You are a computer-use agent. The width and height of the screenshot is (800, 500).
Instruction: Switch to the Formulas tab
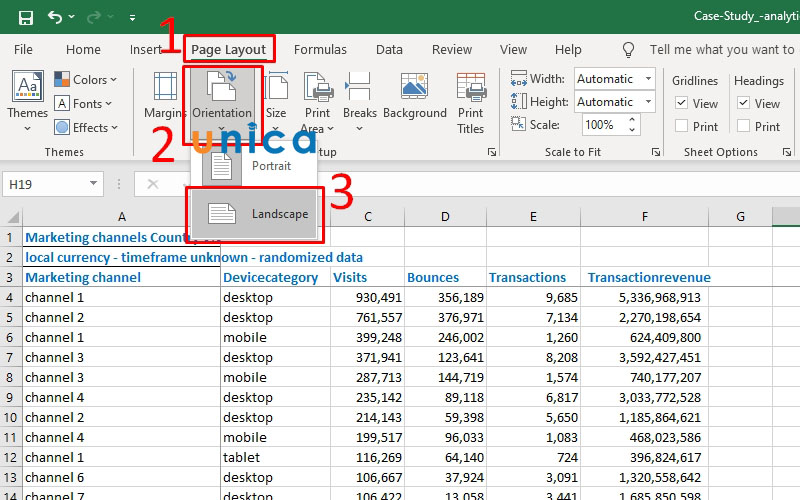(320, 49)
